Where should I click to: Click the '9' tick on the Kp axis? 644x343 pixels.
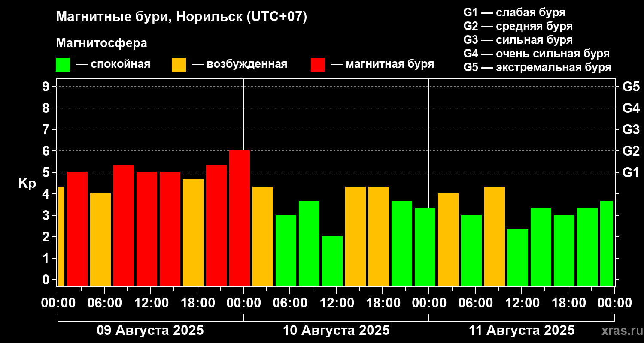pyautogui.click(x=47, y=87)
